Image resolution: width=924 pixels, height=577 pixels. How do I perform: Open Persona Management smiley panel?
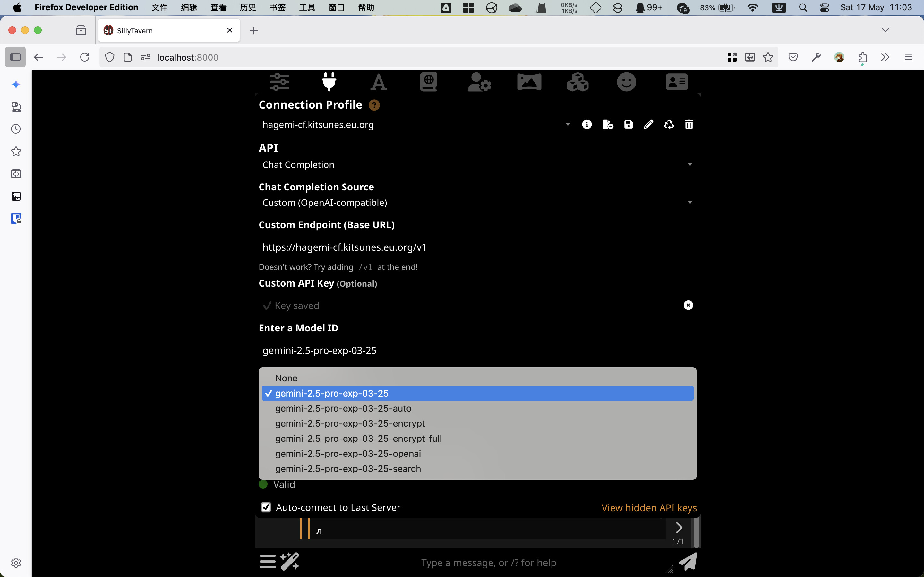626,82
